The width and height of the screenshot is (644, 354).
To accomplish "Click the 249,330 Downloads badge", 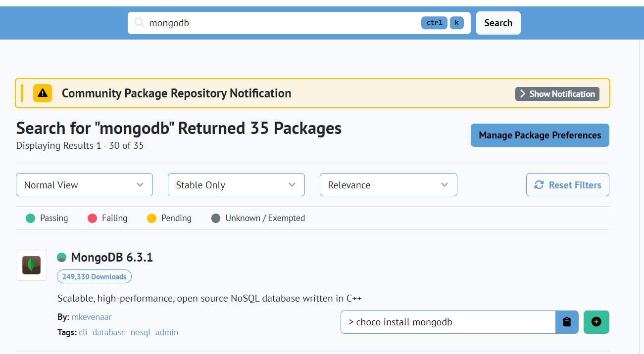I will pyautogui.click(x=94, y=277).
